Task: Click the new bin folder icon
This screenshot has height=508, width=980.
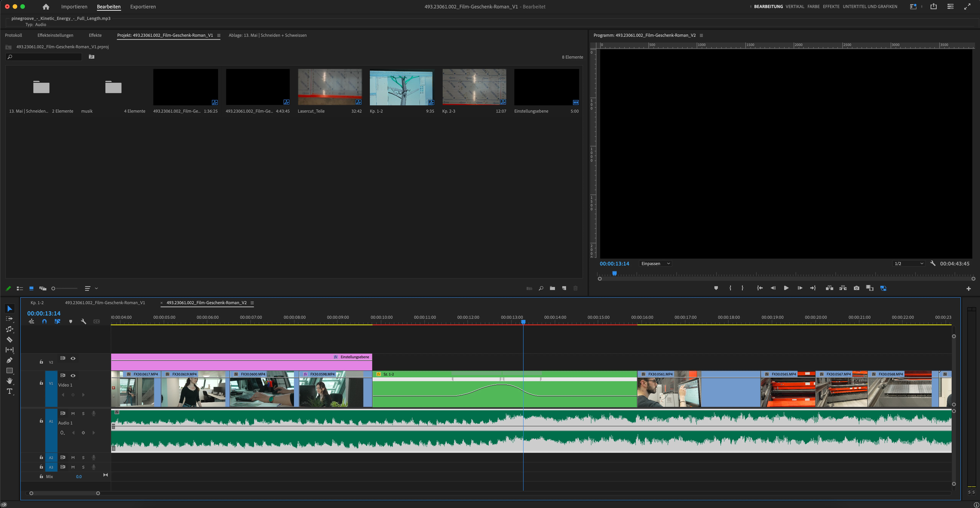Action: pos(552,288)
